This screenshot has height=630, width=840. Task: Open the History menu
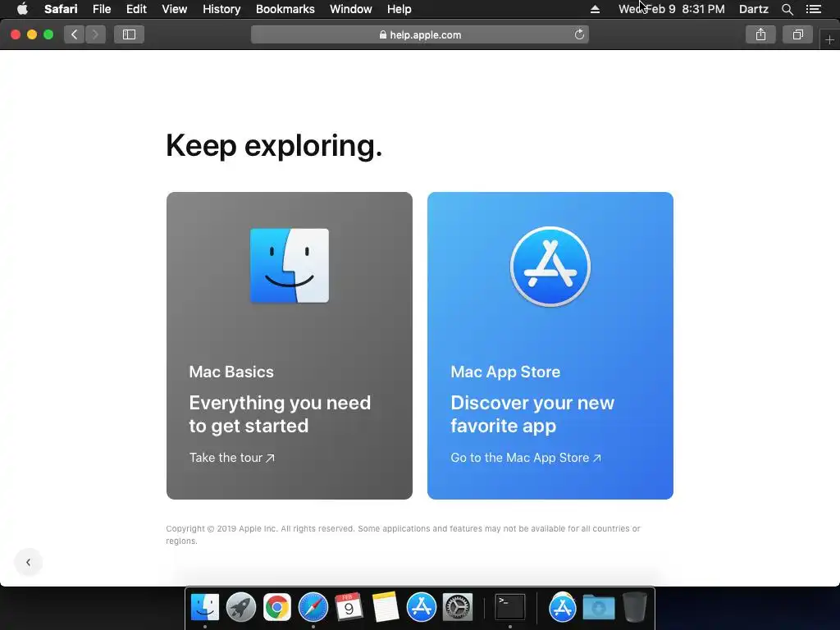pos(221,9)
